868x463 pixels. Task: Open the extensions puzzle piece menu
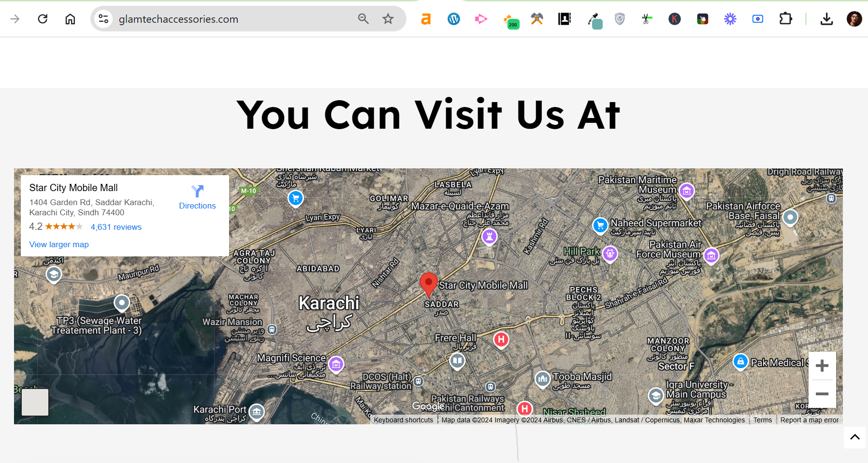pyautogui.click(x=786, y=19)
